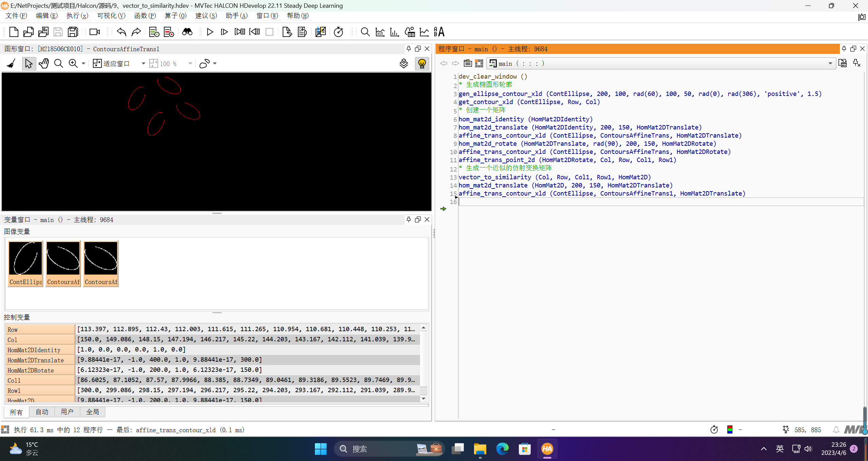
Task: Click the clear graphics window broom icon
Action: click(x=11, y=63)
